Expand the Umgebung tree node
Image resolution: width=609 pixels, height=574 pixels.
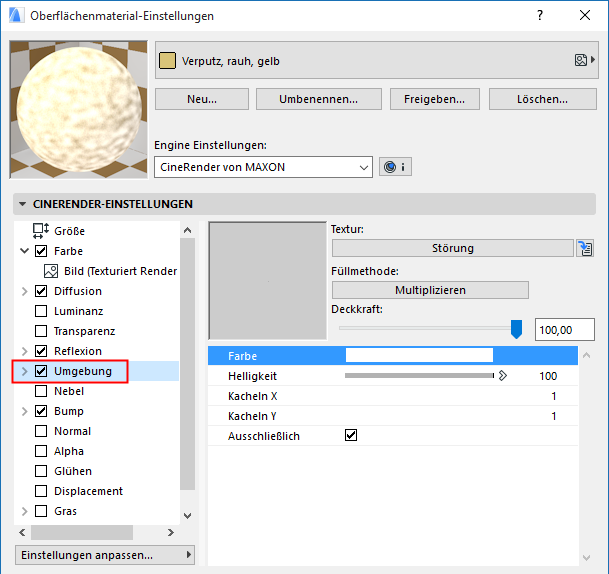24,371
